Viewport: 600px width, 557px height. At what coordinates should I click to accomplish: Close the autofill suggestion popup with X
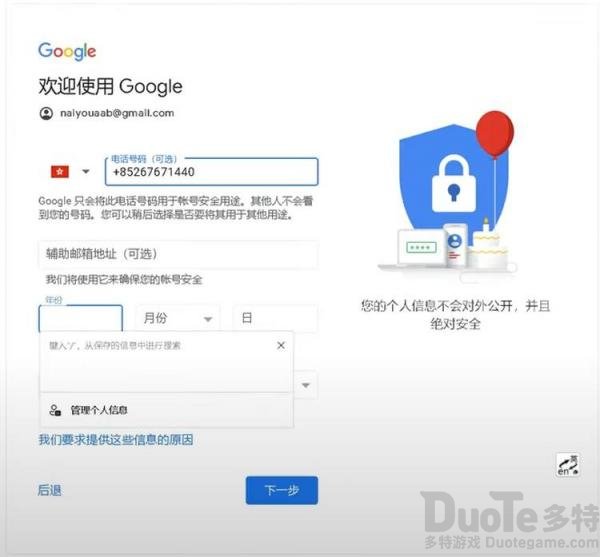281,345
